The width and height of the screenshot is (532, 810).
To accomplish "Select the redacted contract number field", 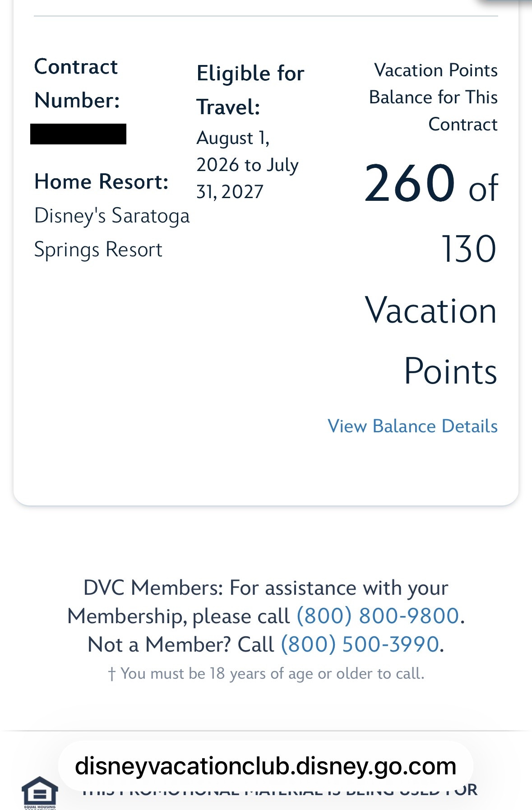I will pyautogui.click(x=78, y=134).
